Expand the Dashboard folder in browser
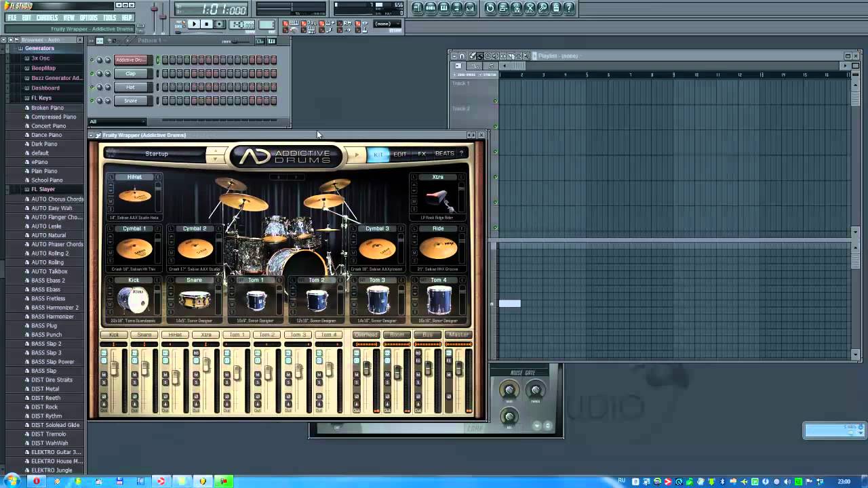Screen dimensions: 868x488 tap(45, 87)
